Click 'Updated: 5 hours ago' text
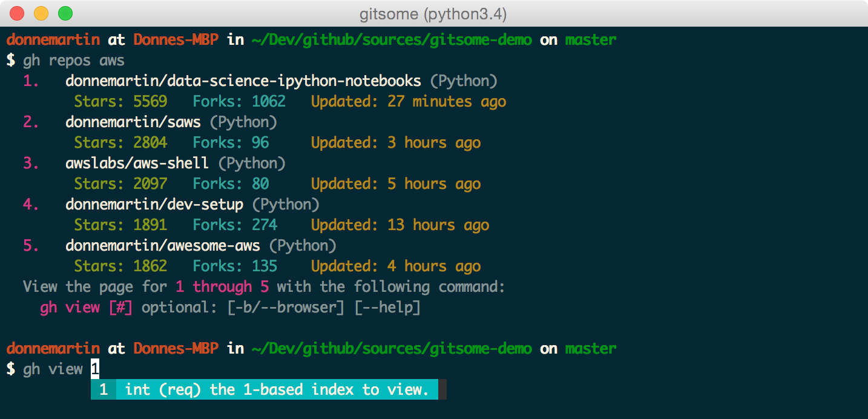868x419 pixels. [396, 183]
